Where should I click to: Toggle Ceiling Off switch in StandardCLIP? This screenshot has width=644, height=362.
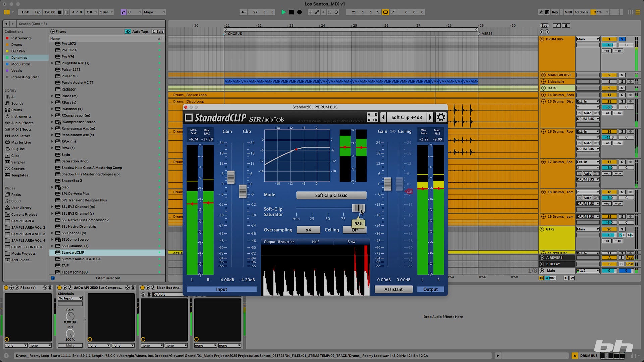coord(354,230)
